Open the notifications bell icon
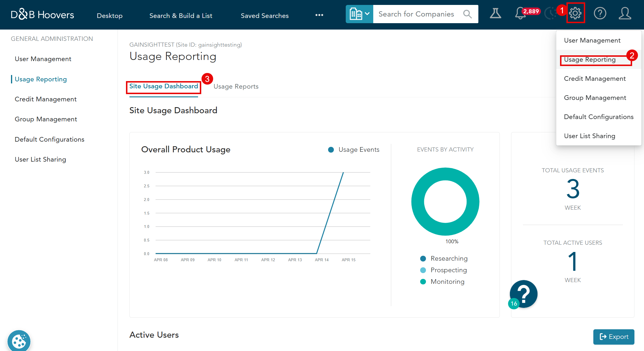This screenshot has width=644, height=351. pyautogui.click(x=520, y=13)
